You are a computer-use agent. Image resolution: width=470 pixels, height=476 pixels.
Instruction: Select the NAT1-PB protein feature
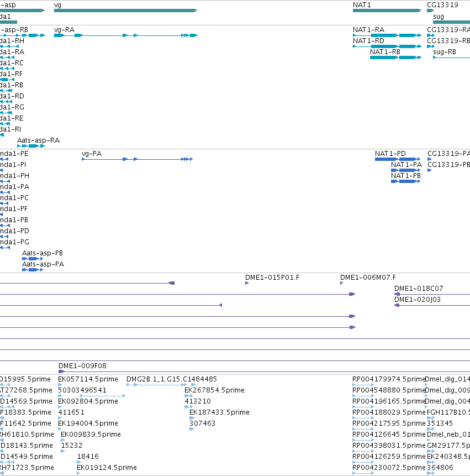click(x=406, y=181)
